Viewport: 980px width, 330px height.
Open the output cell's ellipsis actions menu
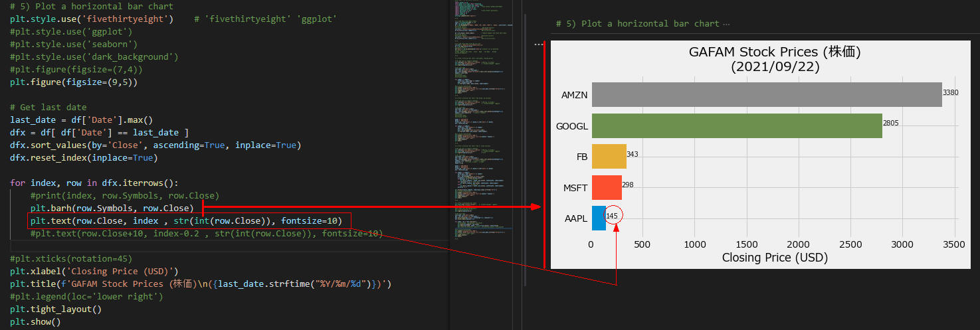click(538, 44)
